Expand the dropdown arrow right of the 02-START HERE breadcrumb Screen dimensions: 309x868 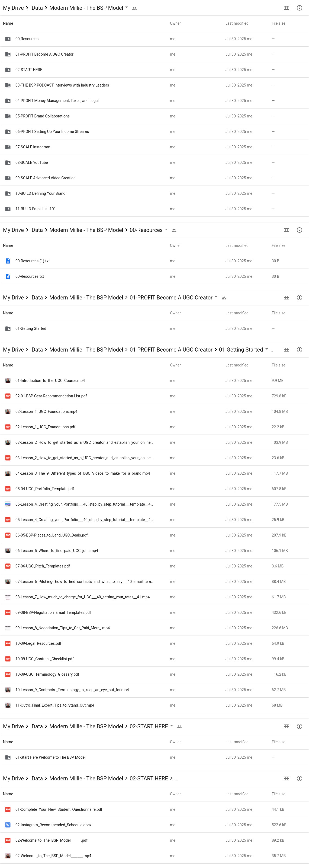click(x=171, y=726)
